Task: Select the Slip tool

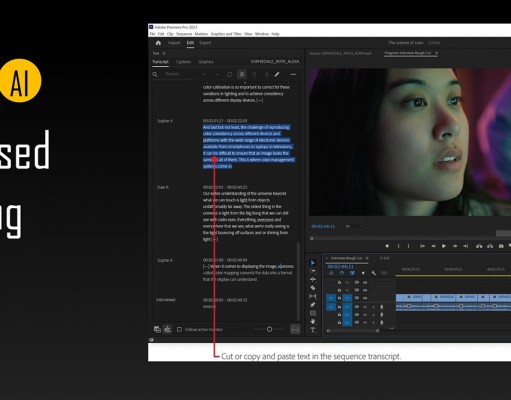Action: tap(313, 296)
